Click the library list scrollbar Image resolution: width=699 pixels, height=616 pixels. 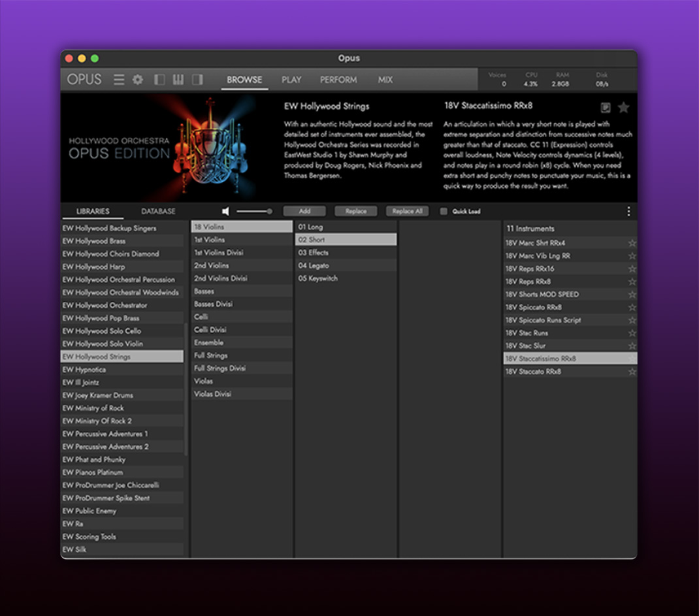tap(186, 389)
